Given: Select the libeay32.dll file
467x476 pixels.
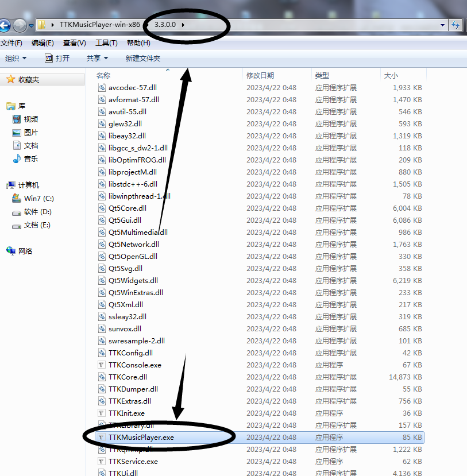Looking at the screenshot, I should click(x=127, y=136).
